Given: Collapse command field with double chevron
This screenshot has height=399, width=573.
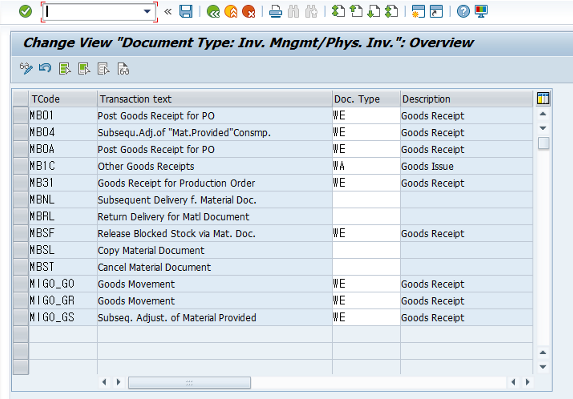Looking at the screenshot, I should tap(168, 12).
